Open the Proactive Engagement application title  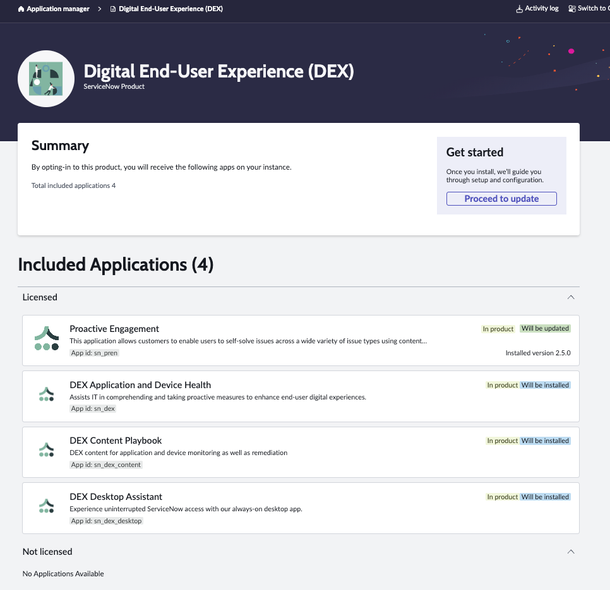pos(114,328)
